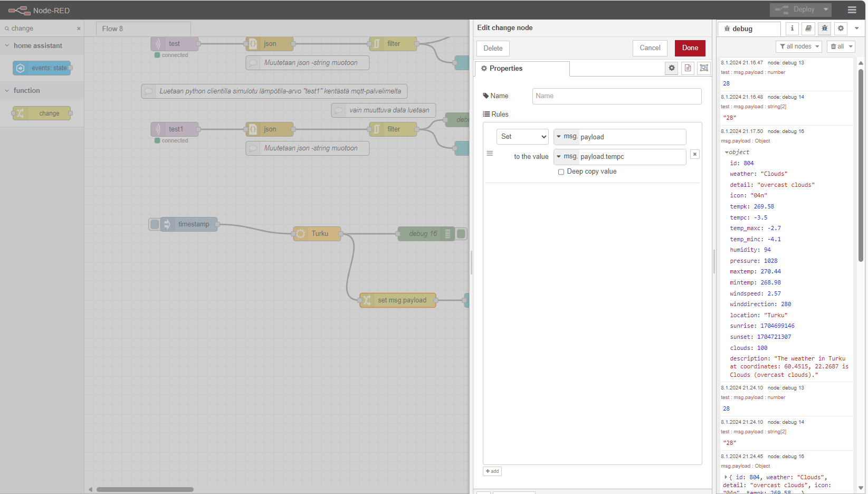Open the sidebar tab list dropdown arrow

click(x=856, y=28)
